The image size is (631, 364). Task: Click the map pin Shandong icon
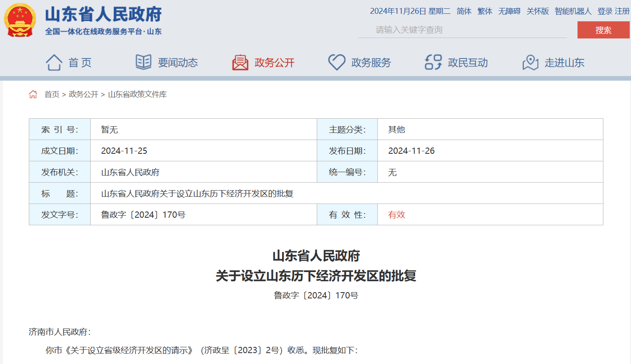click(x=530, y=63)
